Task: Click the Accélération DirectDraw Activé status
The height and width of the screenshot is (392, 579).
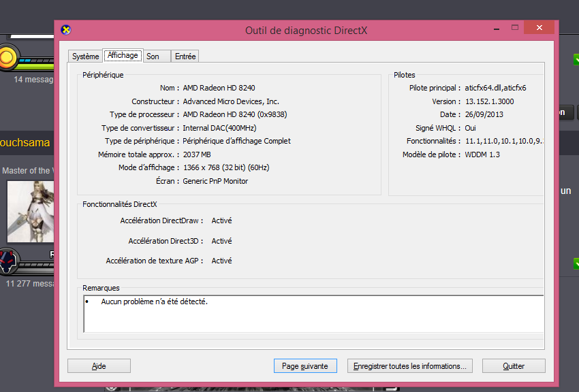Action: (221, 220)
